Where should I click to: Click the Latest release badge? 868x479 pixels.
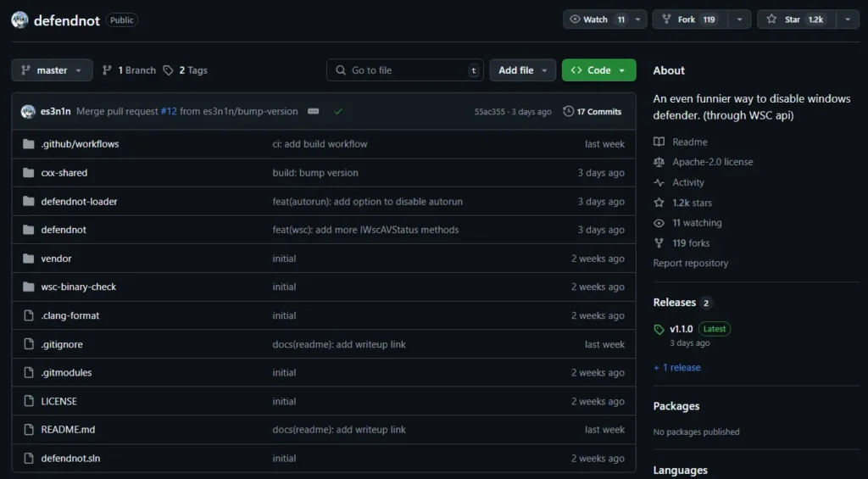tap(714, 329)
